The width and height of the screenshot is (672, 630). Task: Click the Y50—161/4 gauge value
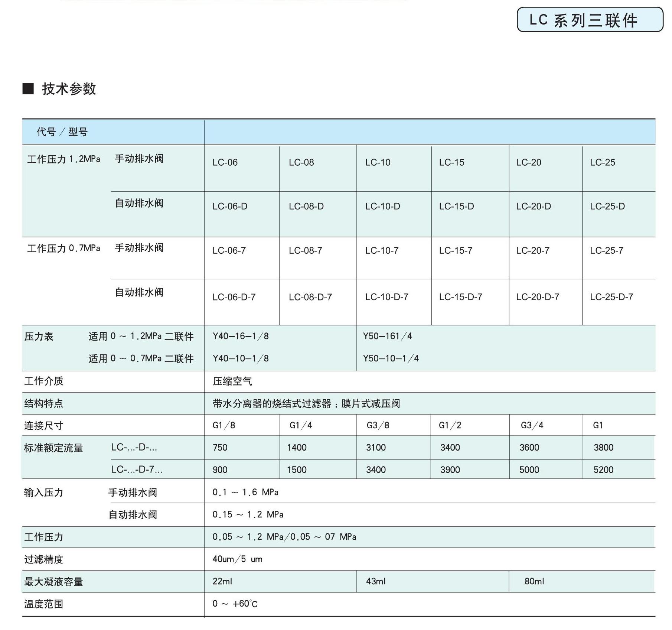coord(387,336)
